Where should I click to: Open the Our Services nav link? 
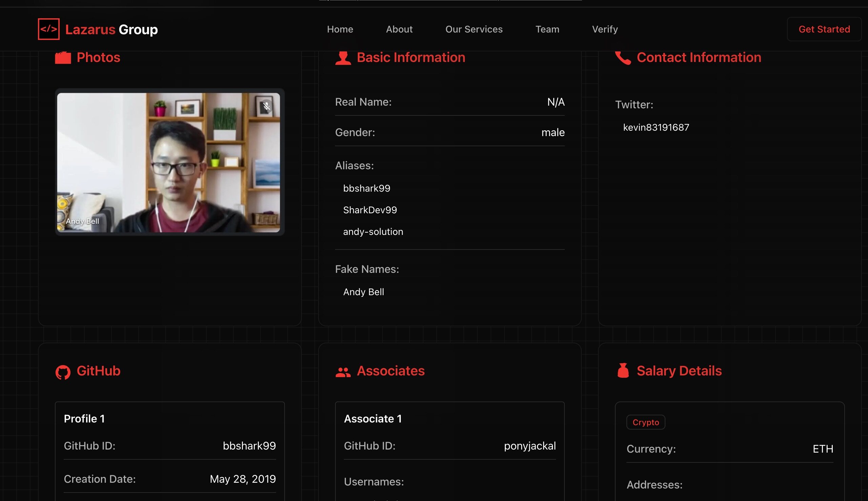click(x=474, y=29)
